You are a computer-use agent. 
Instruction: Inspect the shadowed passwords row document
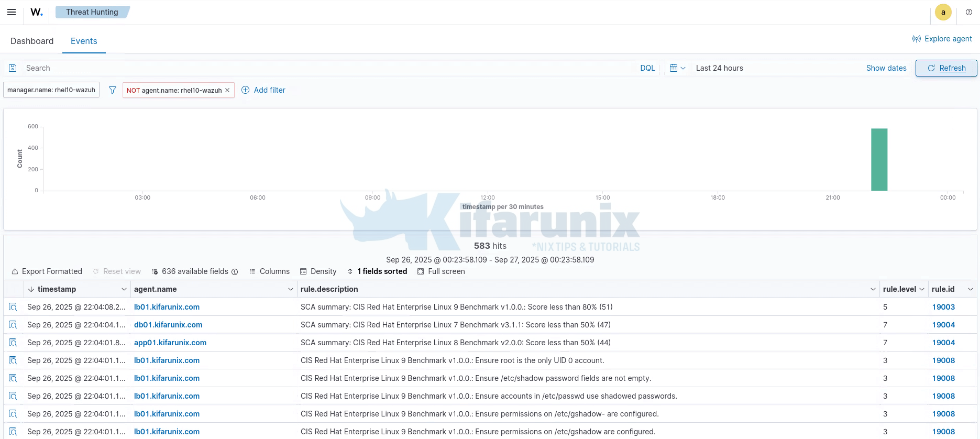[x=13, y=396]
